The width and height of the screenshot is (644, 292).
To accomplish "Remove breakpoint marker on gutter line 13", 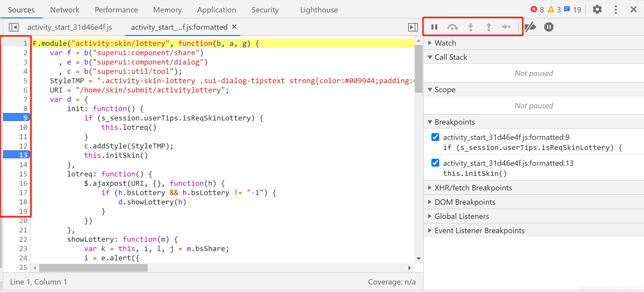I will pos(17,155).
